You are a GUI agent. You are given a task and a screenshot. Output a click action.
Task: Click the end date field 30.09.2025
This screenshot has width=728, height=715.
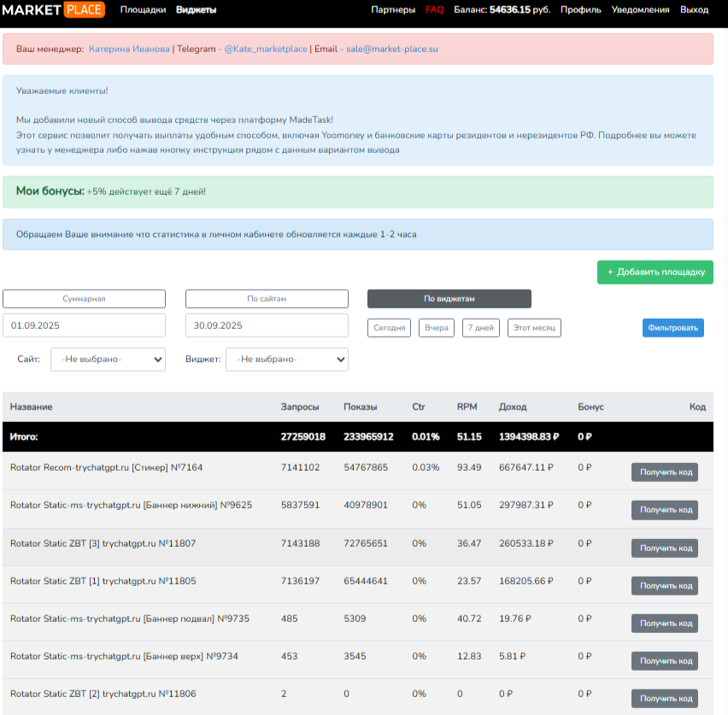267,325
